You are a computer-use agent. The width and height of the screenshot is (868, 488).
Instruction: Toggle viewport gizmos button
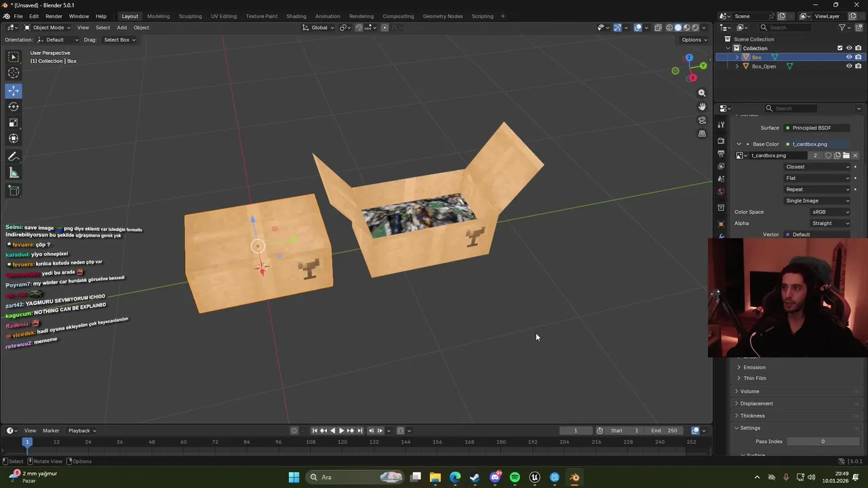click(617, 28)
